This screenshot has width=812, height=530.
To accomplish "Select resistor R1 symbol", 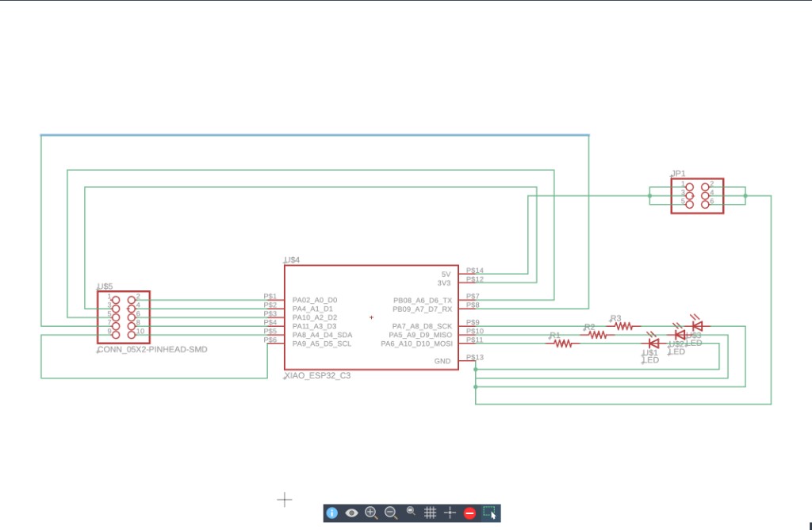I will pos(562,344).
